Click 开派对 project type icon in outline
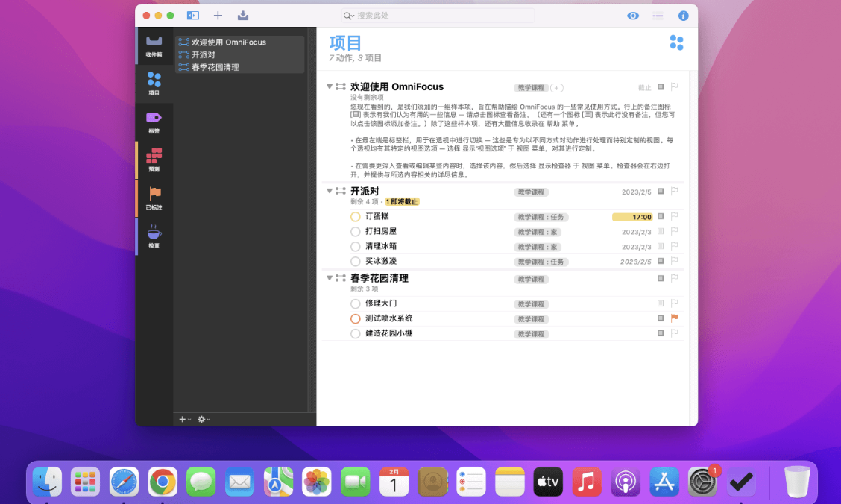The image size is (841, 504). 341,191
